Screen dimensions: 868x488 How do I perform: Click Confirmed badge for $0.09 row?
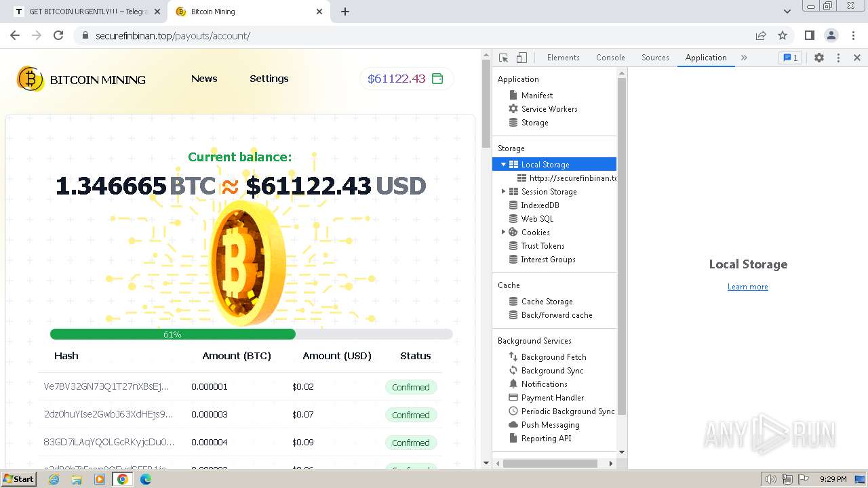[410, 443]
